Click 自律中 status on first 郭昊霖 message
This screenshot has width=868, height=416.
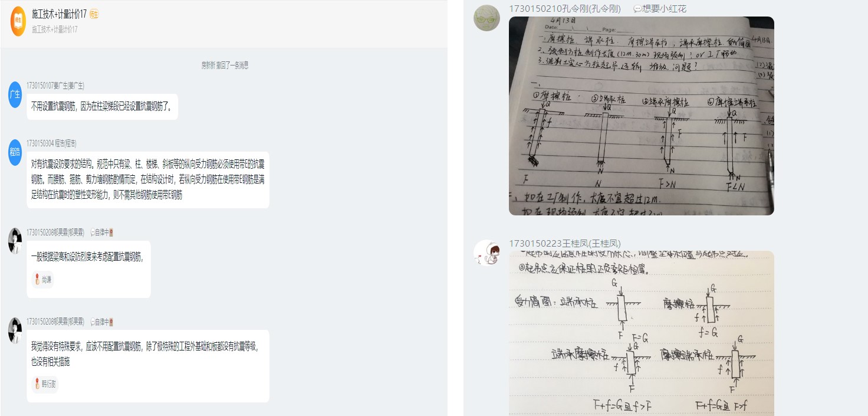click(103, 233)
